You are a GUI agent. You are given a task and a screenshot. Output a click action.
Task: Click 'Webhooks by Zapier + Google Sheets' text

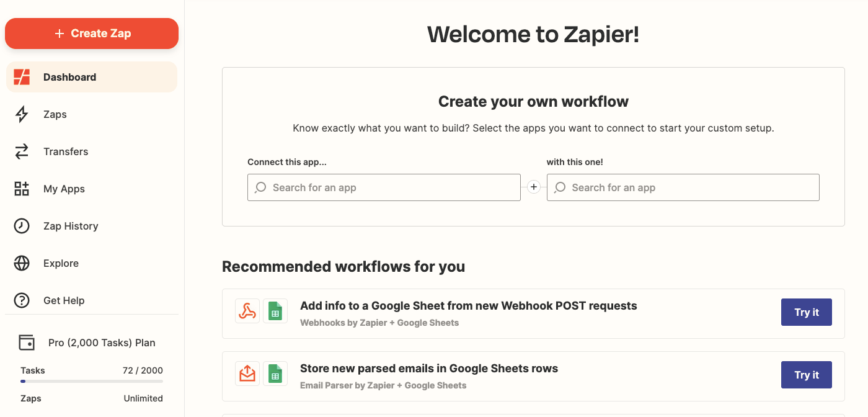point(379,323)
